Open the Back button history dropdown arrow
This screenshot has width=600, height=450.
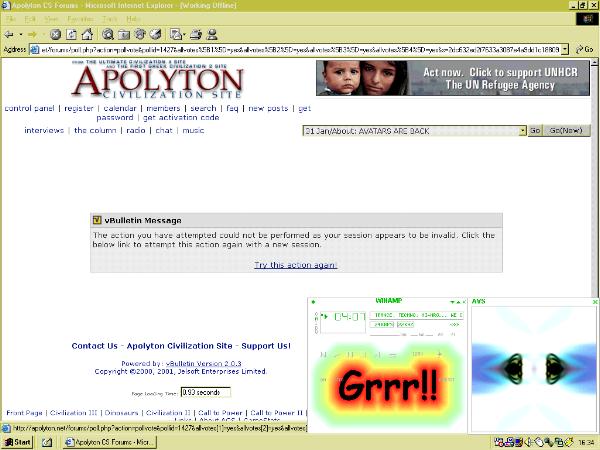pyautogui.click(x=21, y=34)
